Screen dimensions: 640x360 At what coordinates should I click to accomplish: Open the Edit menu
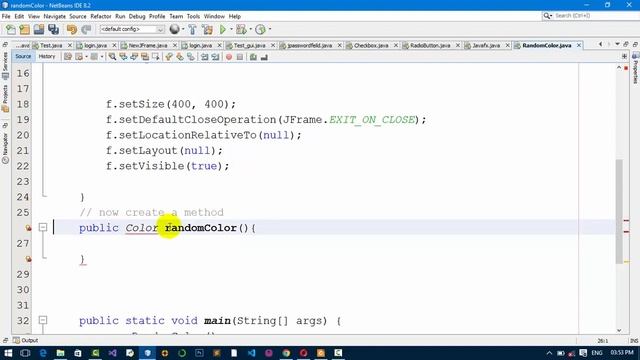(x=19, y=16)
